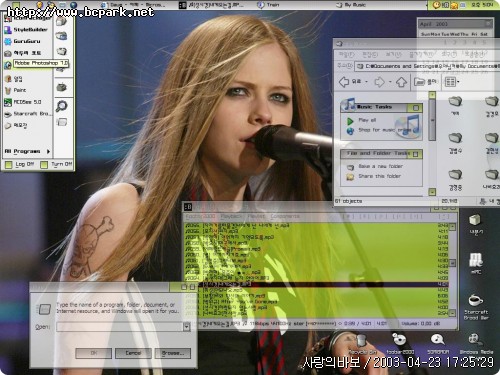Collapse the Music Tasks panel
Screen dimensions: 500x375
[416, 108]
